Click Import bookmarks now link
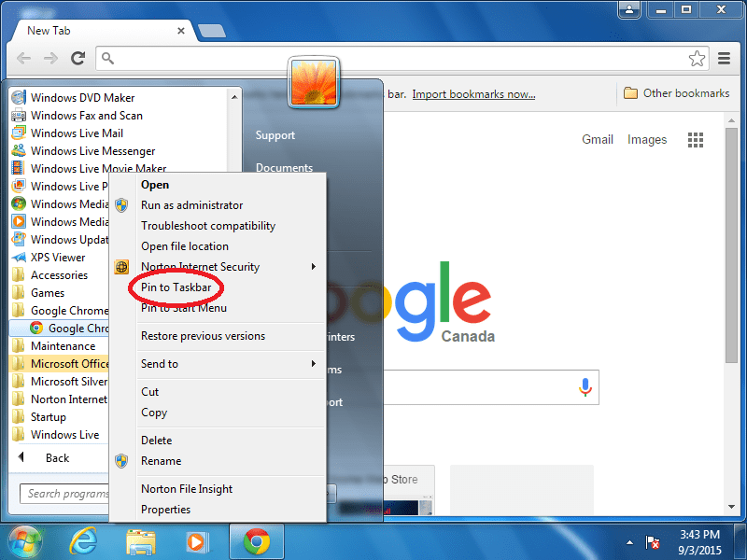 [x=473, y=94]
